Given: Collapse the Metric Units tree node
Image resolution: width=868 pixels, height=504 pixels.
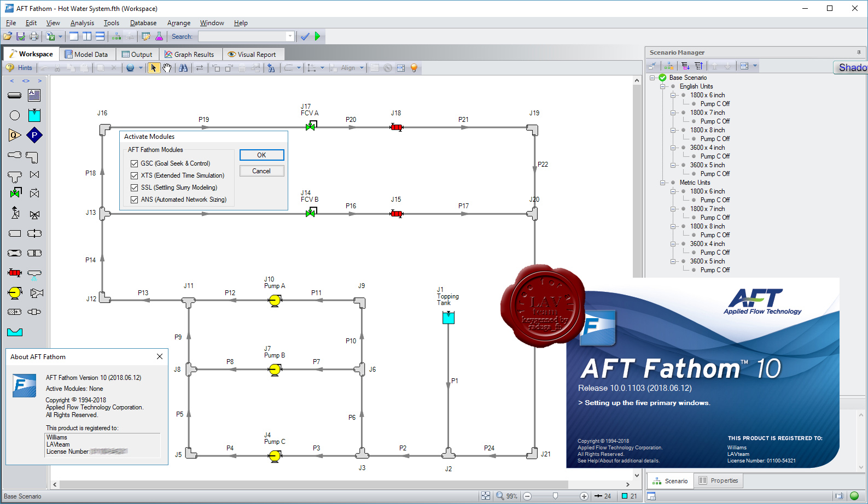Looking at the screenshot, I should (x=663, y=183).
